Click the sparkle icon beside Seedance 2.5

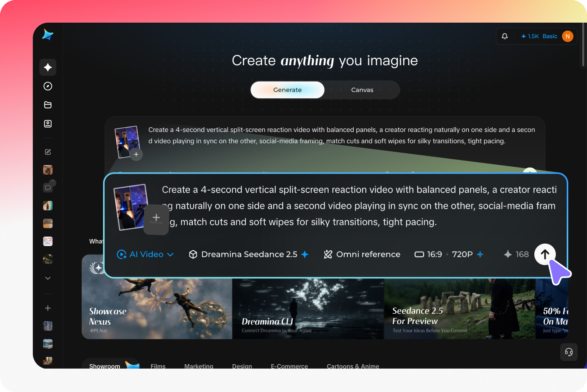[x=305, y=254]
